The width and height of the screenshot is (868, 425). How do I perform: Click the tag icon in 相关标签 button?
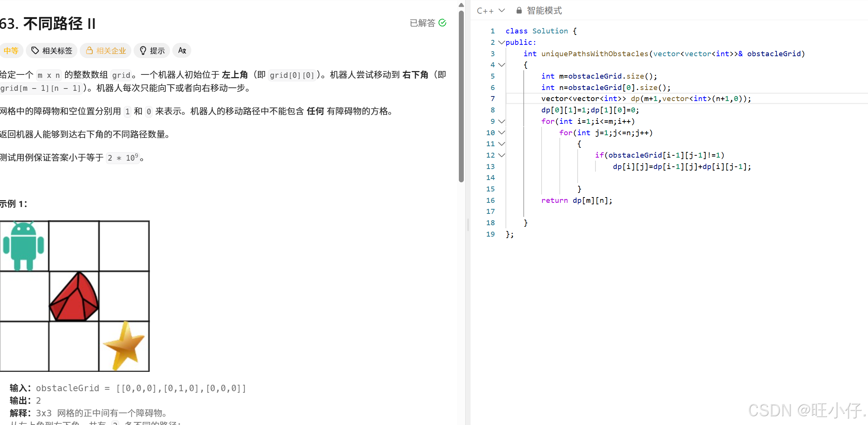click(35, 51)
